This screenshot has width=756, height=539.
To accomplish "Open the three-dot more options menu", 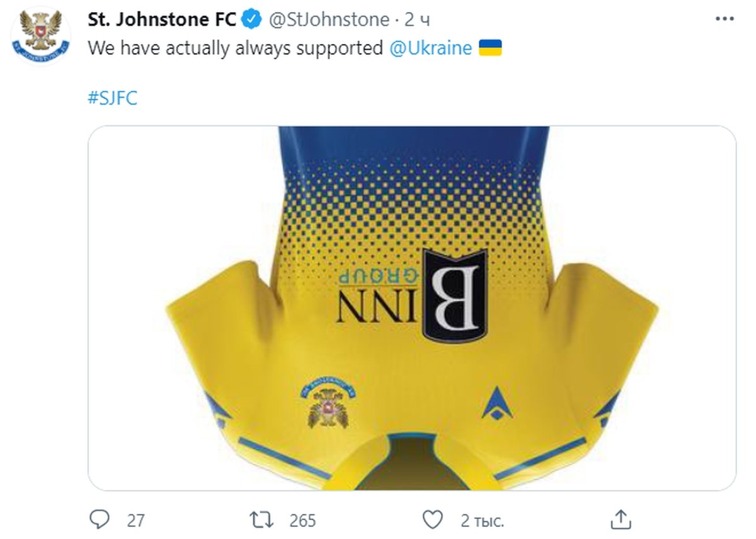I will point(724,20).
